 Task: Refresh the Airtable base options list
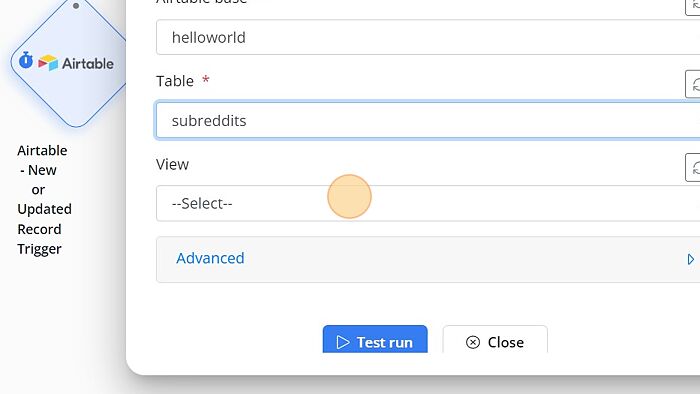coord(693,7)
